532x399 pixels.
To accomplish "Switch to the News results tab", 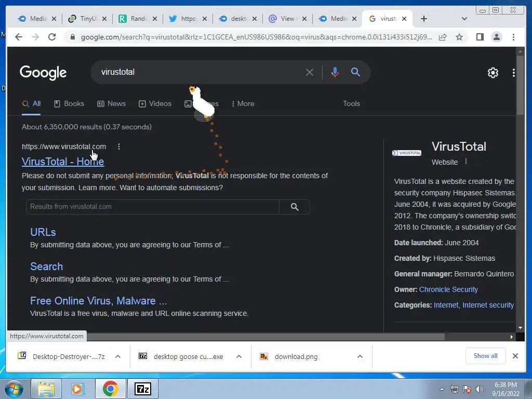I will [x=112, y=103].
